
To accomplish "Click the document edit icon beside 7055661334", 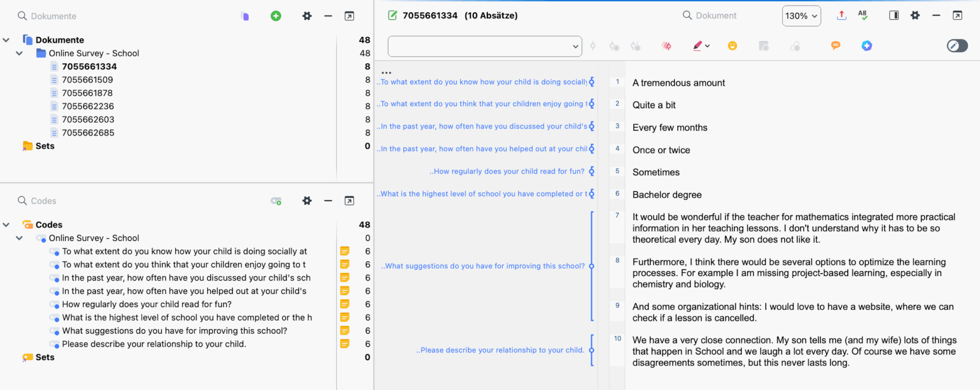I will point(392,15).
